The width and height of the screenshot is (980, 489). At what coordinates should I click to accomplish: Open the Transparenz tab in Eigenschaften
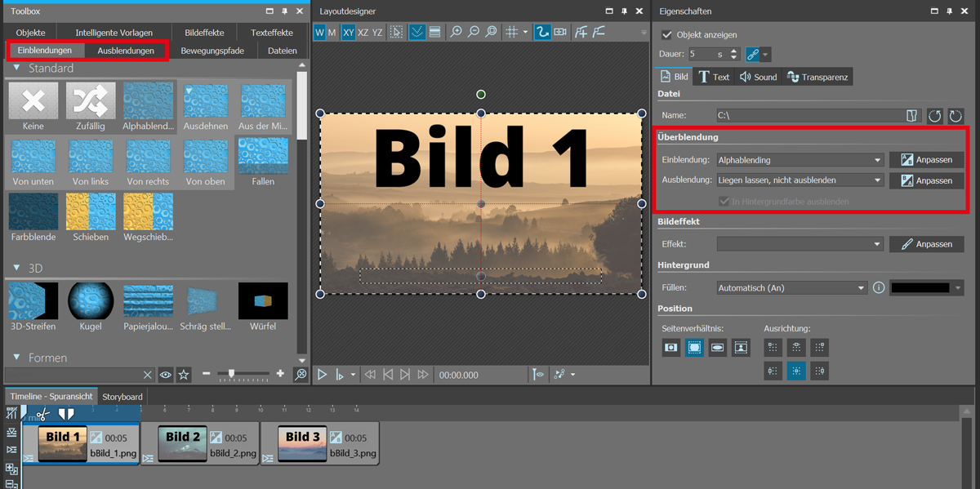point(817,77)
